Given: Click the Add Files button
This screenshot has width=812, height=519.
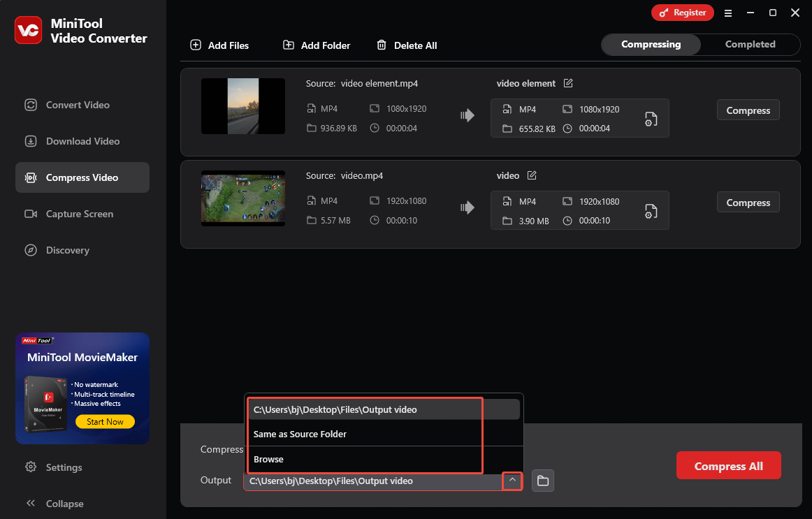Looking at the screenshot, I should (x=219, y=45).
